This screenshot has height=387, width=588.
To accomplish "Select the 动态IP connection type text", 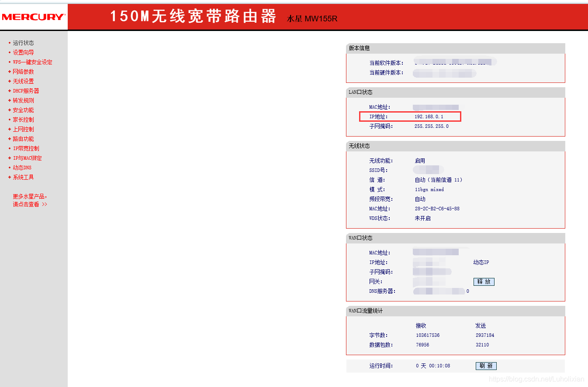I will [x=481, y=262].
